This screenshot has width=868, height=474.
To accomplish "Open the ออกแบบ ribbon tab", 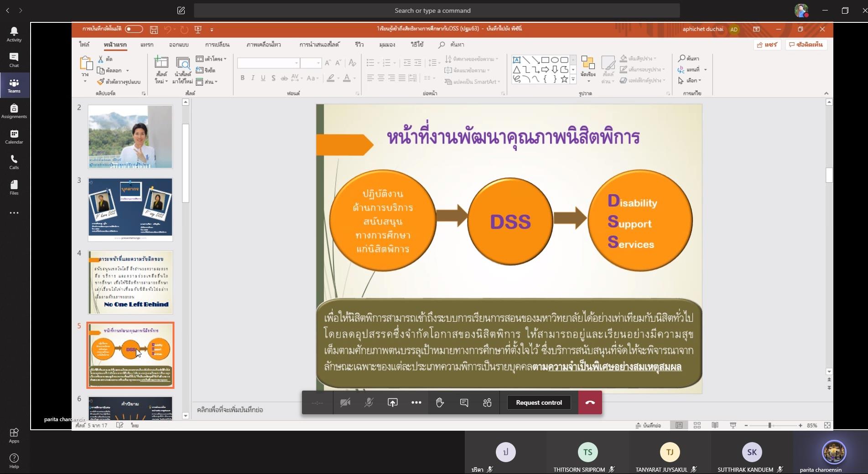I will coord(179,45).
